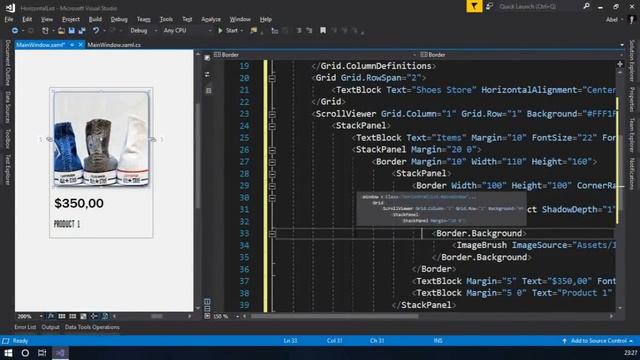The image size is (640, 360).
Task: Open the Output tab
Action: pos(50,327)
